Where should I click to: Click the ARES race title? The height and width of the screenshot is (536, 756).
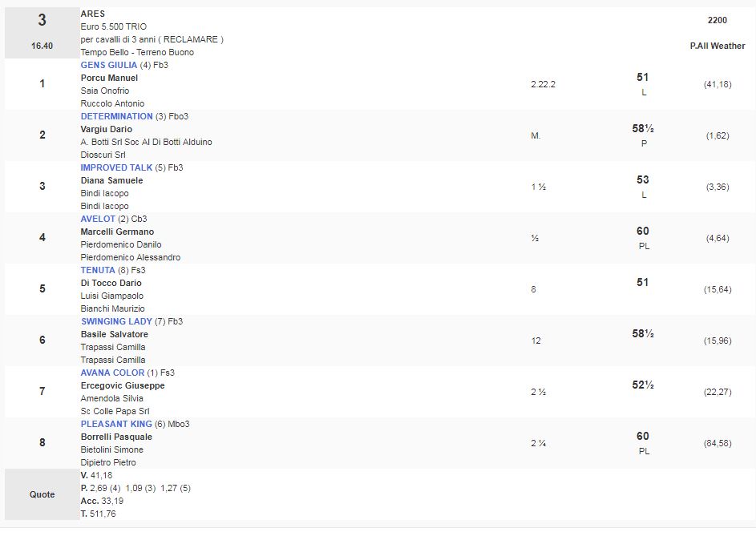click(x=91, y=14)
